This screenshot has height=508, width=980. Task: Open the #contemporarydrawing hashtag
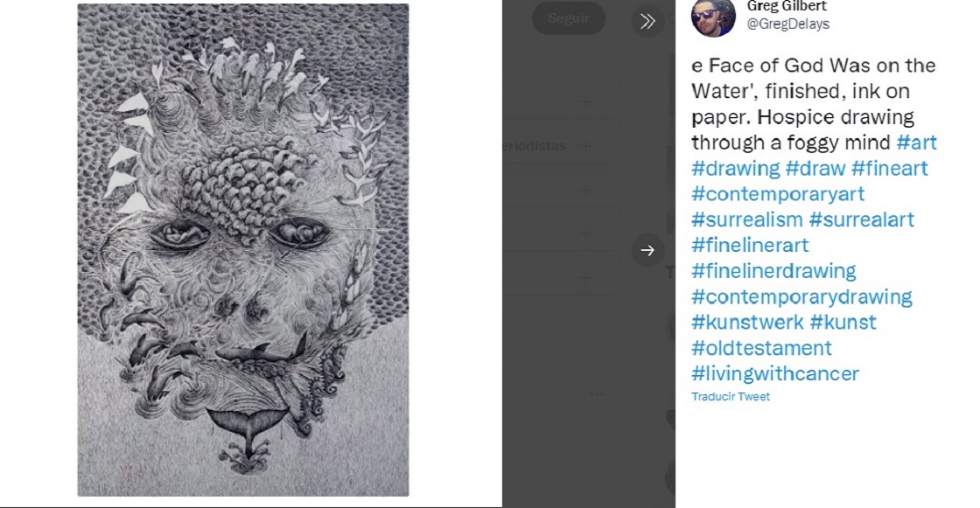point(801,297)
